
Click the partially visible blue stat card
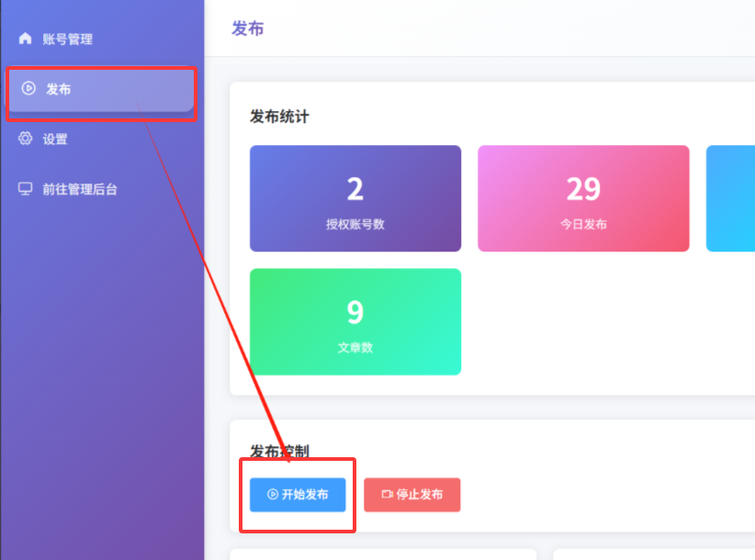731,198
